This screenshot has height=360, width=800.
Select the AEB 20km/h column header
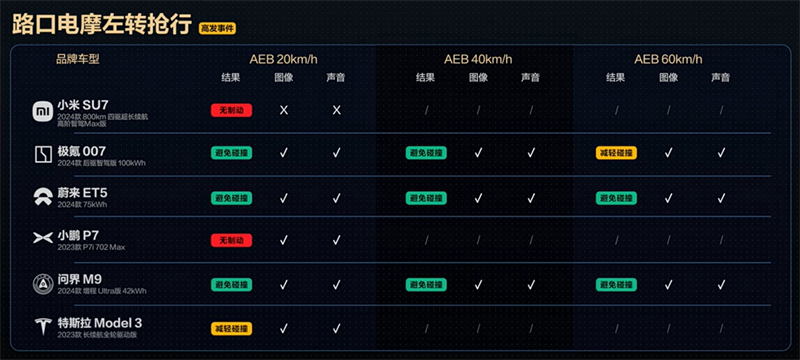pyautogui.click(x=283, y=59)
